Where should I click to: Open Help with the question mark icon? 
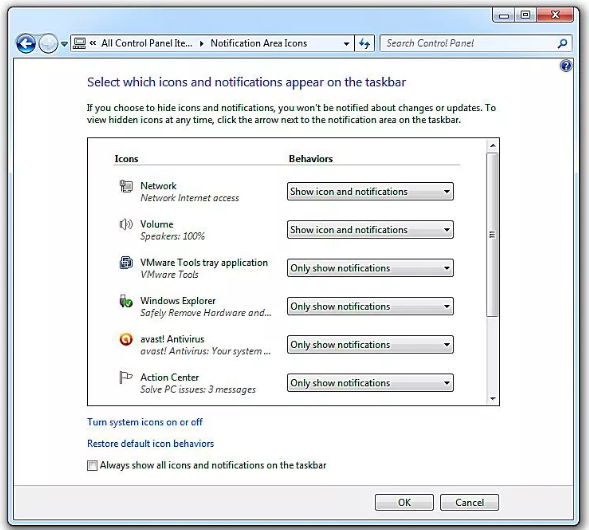pyautogui.click(x=566, y=66)
